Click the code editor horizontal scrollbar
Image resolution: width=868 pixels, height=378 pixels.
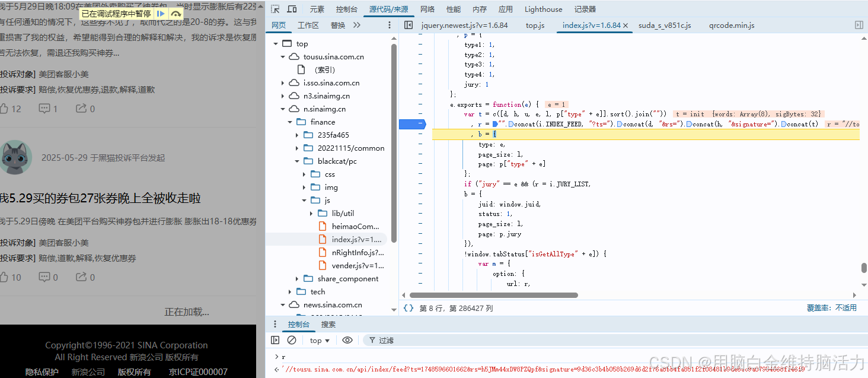point(494,295)
